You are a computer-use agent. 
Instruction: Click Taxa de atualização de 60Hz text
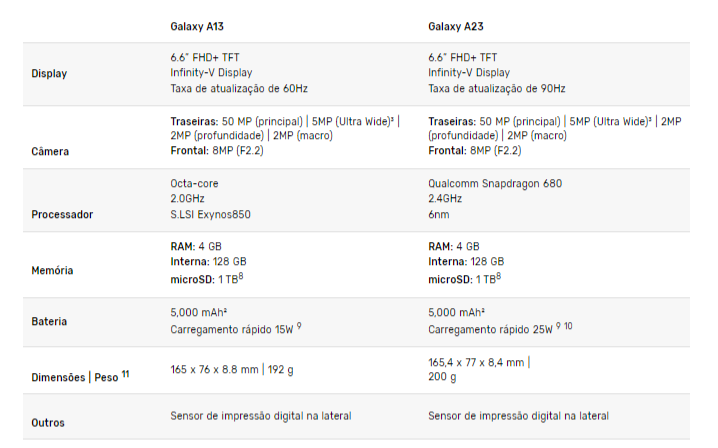coord(239,88)
